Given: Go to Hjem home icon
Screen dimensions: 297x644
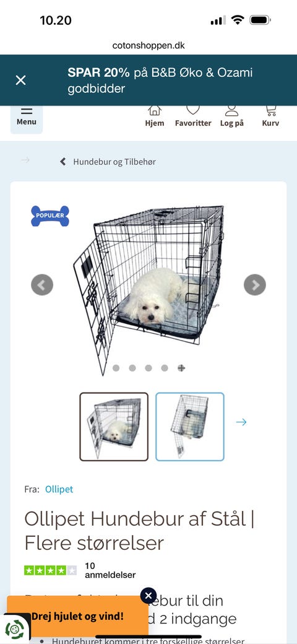Looking at the screenshot, I should point(155,117).
